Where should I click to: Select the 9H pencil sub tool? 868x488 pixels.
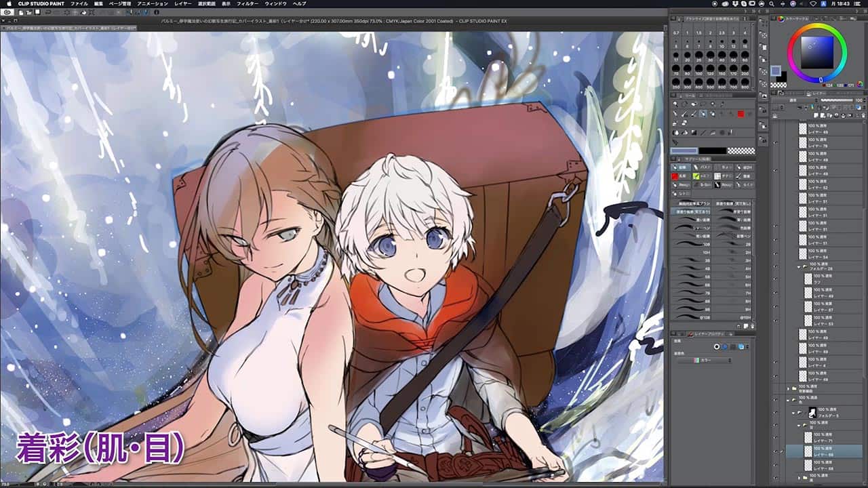tap(732, 310)
